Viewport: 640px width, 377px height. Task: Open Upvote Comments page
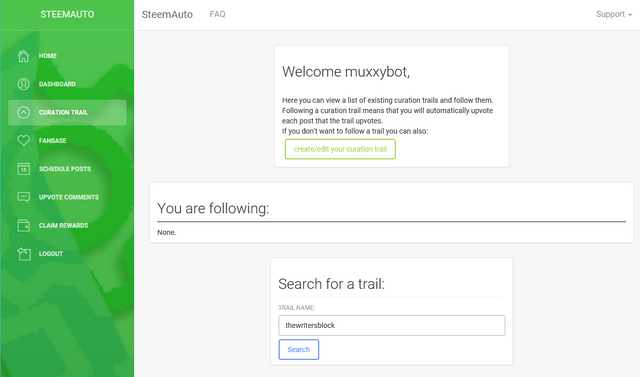67,197
